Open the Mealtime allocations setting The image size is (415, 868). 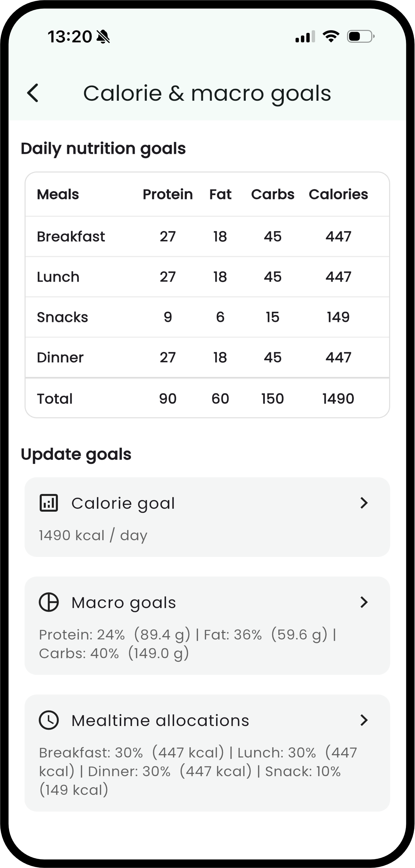(208, 753)
